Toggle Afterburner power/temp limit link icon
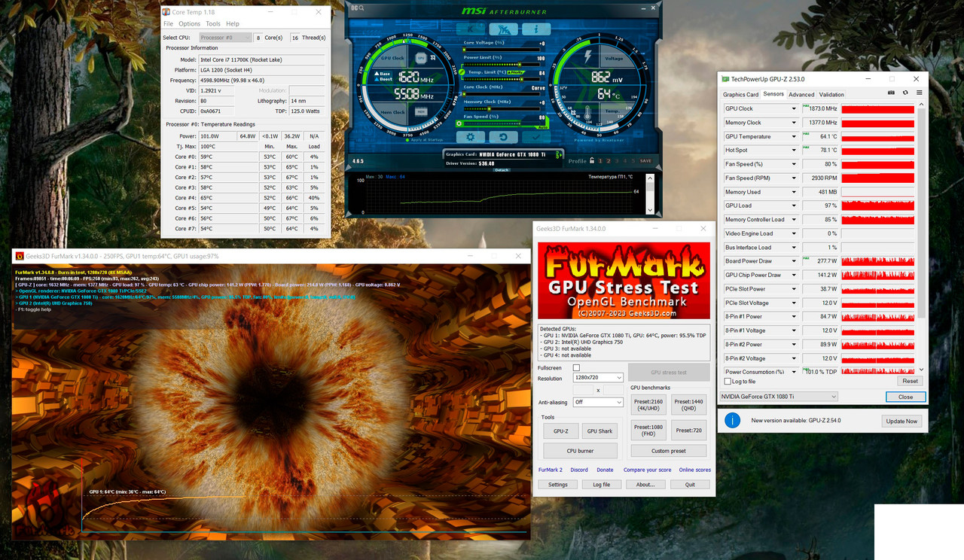 (462, 72)
